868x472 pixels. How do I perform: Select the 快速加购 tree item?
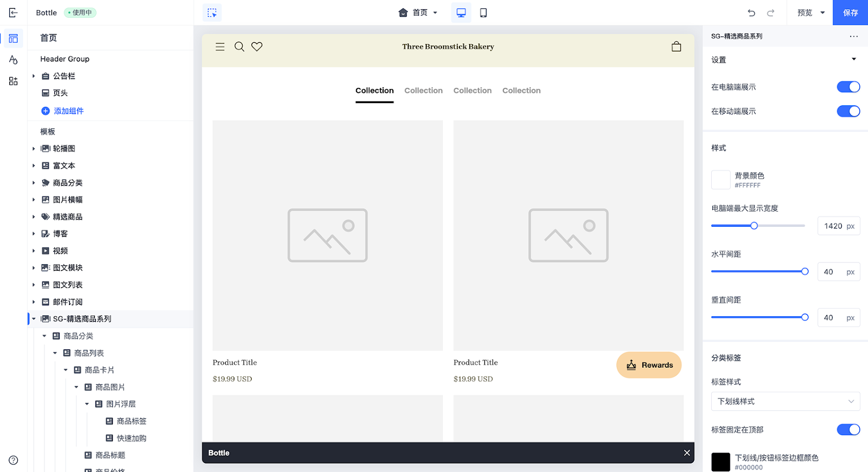click(x=132, y=438)
